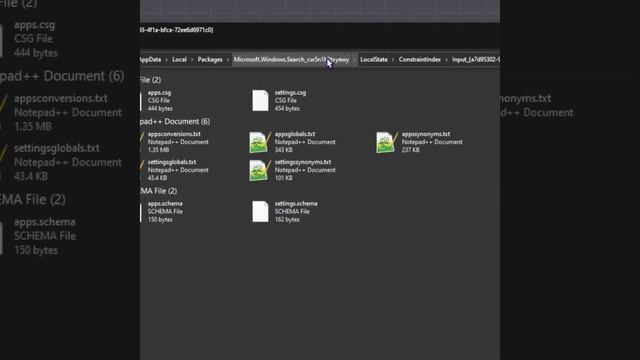
Task: Go to ConstraintIndex breadcrumb folder
Action: (x=420, y=60)
